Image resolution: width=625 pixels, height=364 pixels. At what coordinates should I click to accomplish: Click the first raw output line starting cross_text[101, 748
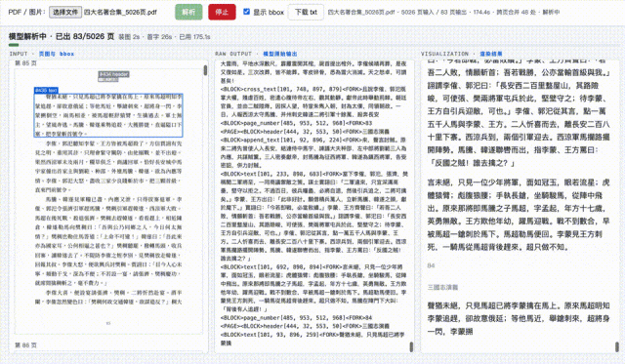coord(313,89)
